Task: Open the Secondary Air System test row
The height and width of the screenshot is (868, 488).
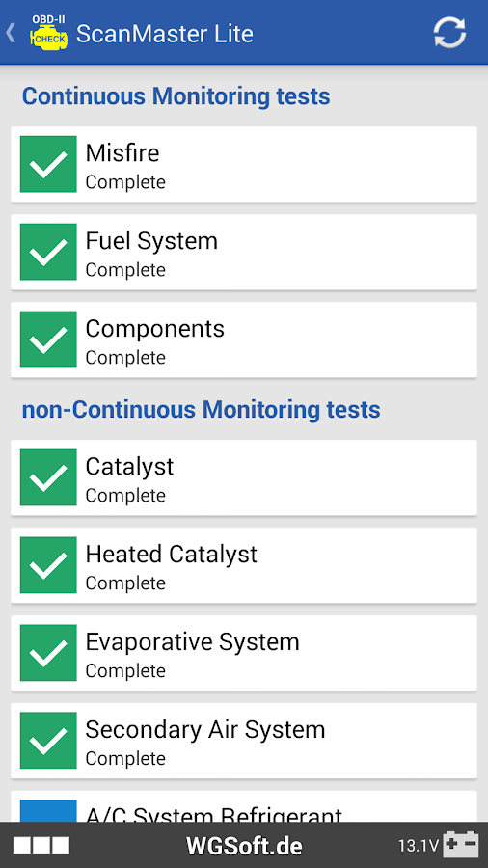Action: pos(244,741)
